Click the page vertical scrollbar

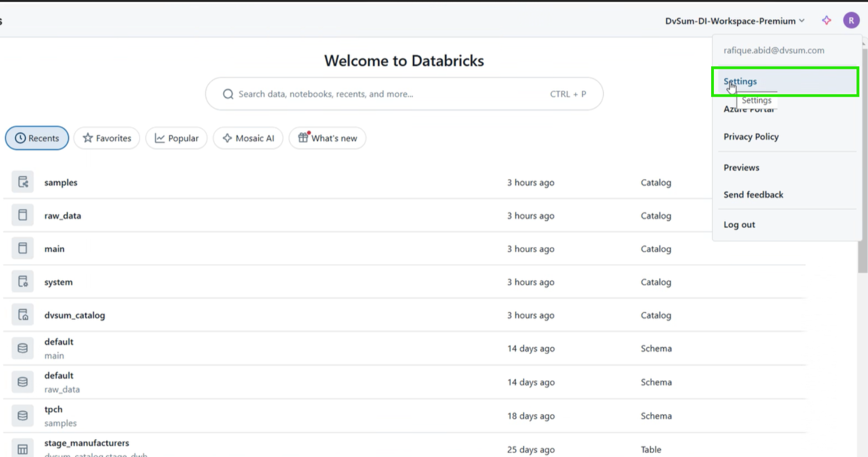pos(863,161)
